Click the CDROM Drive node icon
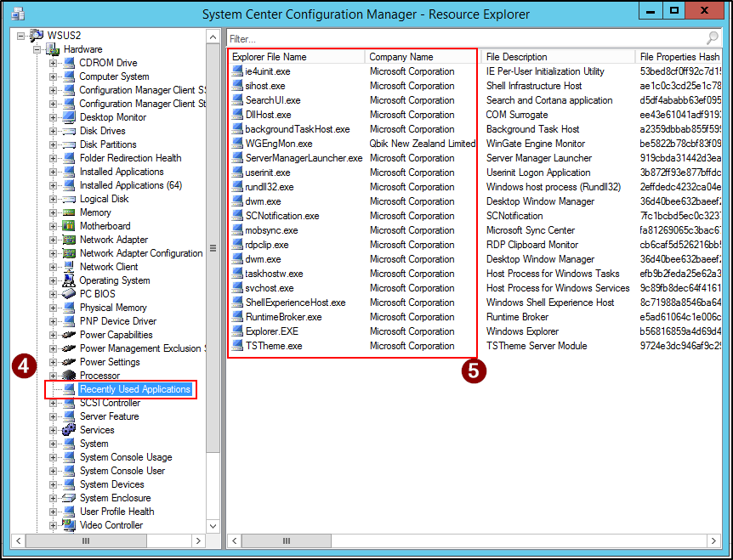Viewport: 733px width, 560px height. coord(69,63)
